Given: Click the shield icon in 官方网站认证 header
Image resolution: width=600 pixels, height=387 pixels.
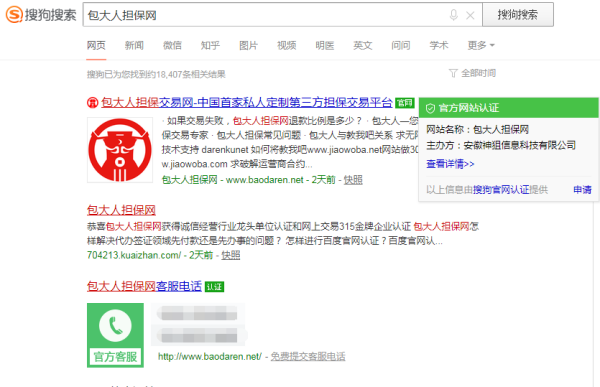Looking at the screenshot, I should 430,108.
